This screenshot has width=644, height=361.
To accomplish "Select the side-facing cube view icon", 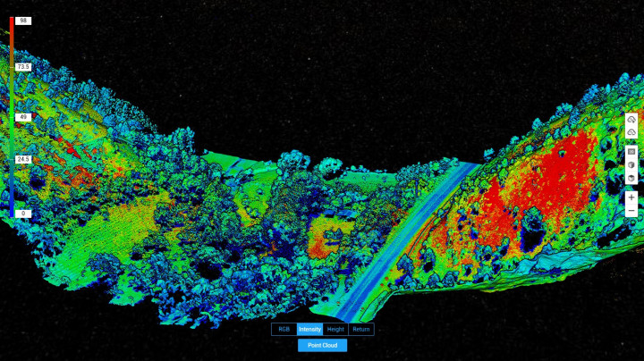I will [631, 165].
